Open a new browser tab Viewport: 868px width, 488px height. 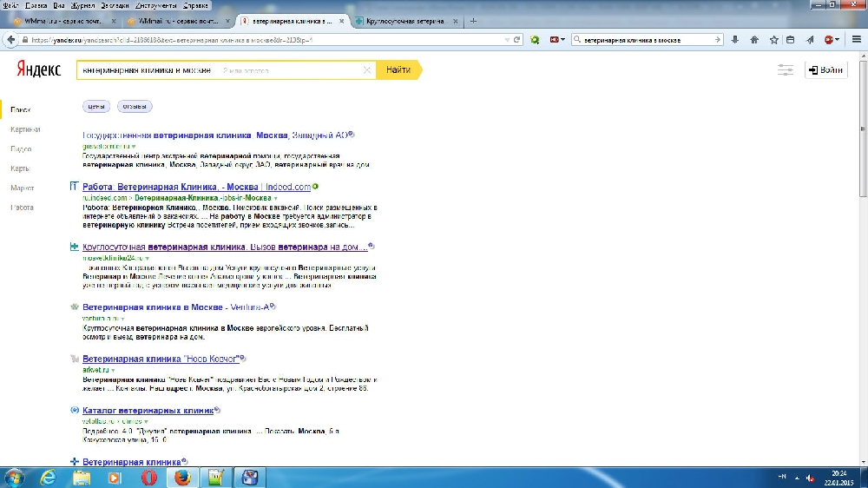pos(473,21)
